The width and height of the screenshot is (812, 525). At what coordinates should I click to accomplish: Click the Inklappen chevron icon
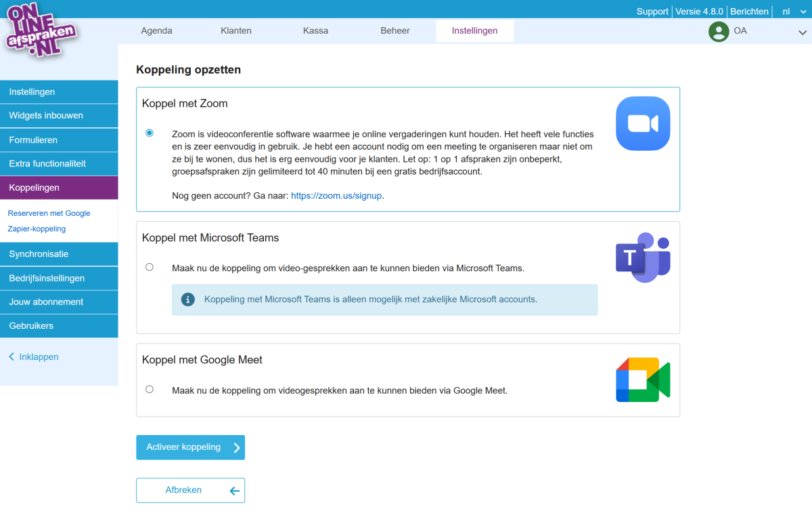(x=12, y=357)
